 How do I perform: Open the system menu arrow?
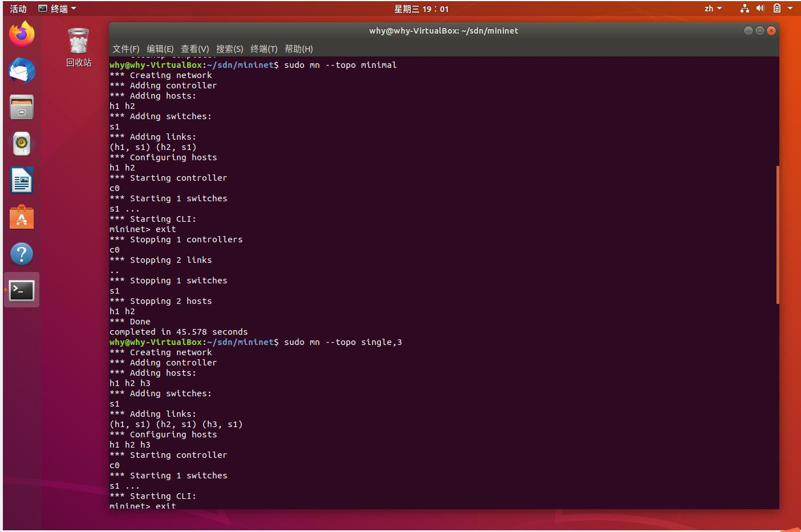790,9
